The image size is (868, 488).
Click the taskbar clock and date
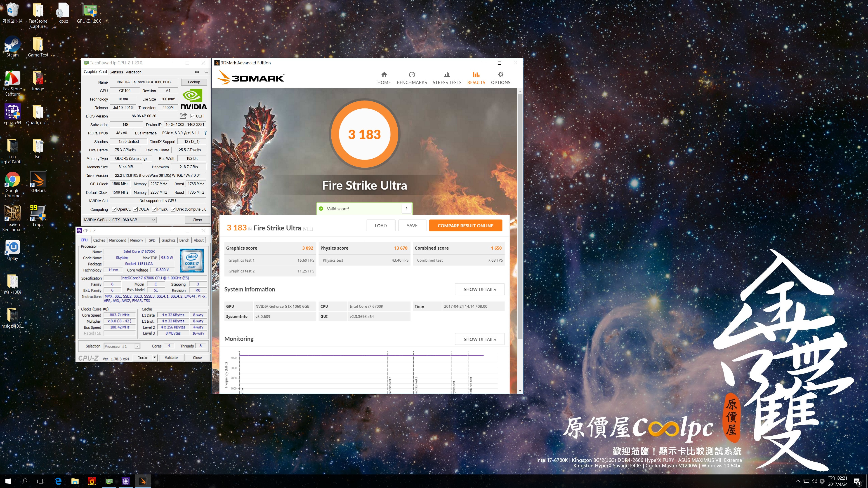838,481
